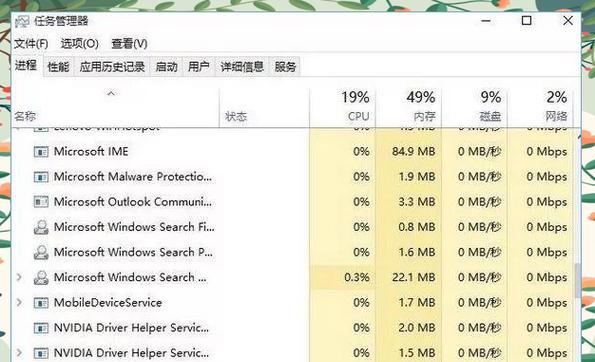Image resolution: width=595 pixels, height=362 pixels.
Task: Click the vertical scrollbar thumb
Action: [578, 280]
